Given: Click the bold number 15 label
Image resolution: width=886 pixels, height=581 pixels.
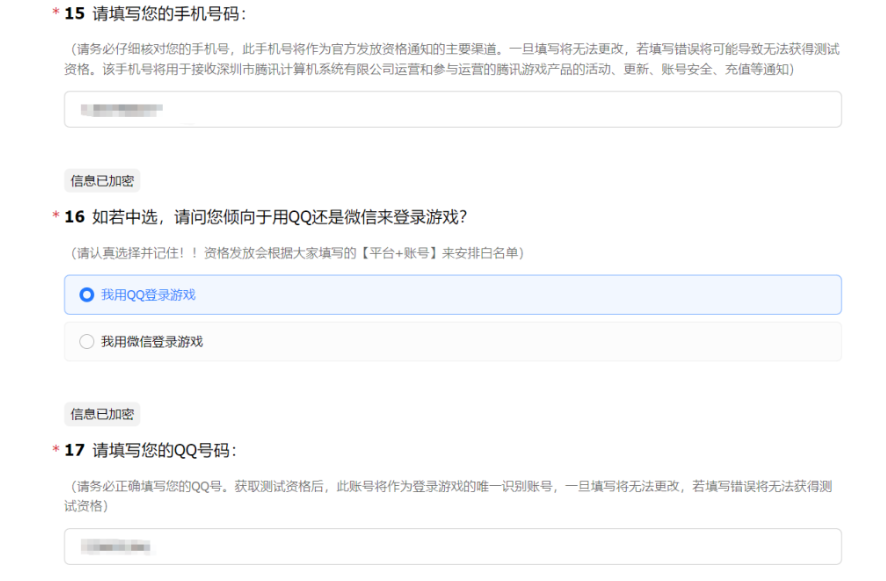Looking at the screenshot, I should coord(74,15).
